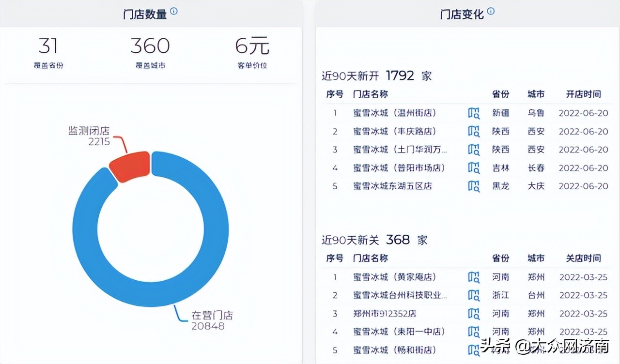This screenshot has width=620, height=364.
Task: Click the 门店变化 panel title
Action: (462, 14)
